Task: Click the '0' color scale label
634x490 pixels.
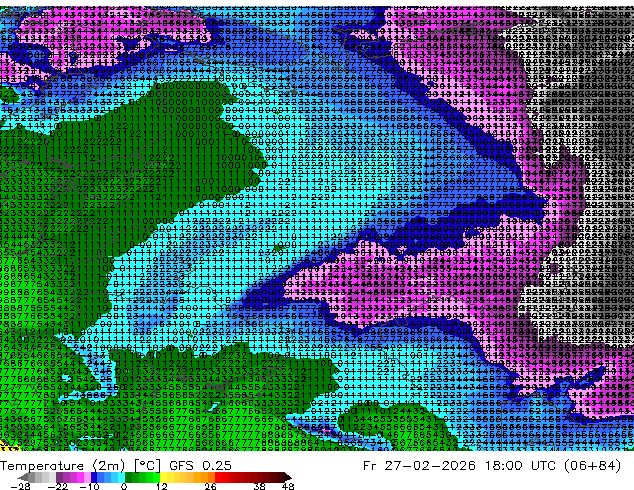Action: click(x=124, y=486)
